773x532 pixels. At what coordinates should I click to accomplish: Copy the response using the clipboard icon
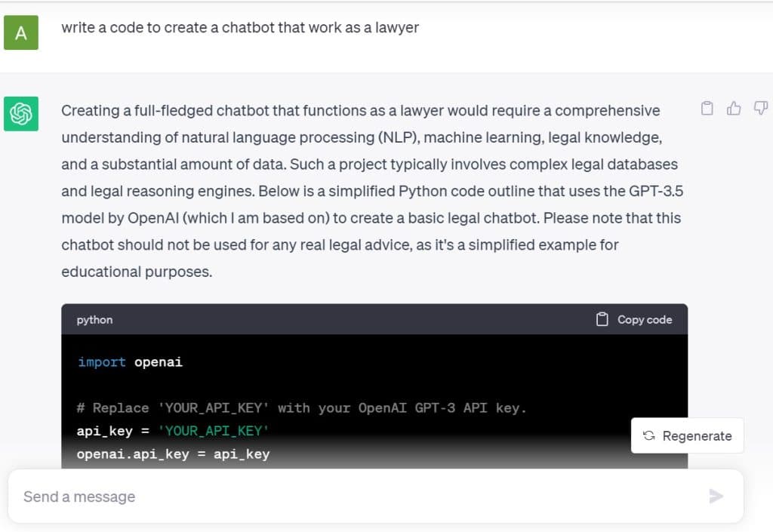pyautogui.click(x=707, y=109)
